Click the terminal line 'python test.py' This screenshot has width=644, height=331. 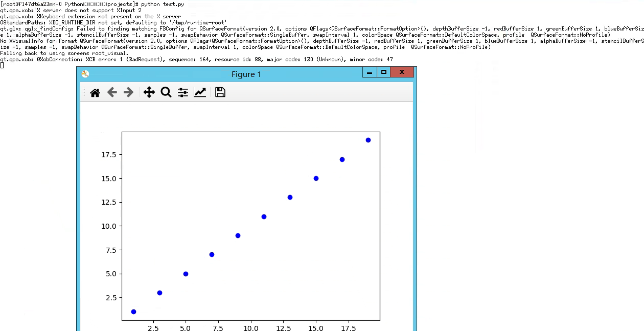pos(162,4)
